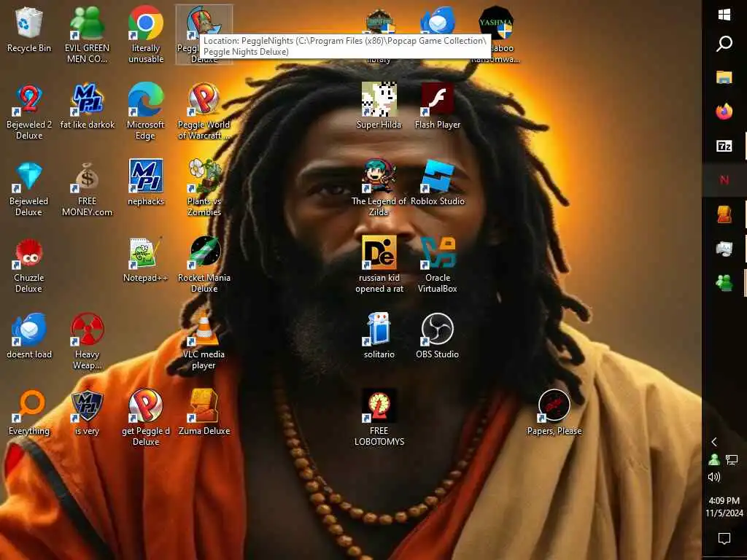747x560 pixels.
Task: Open taskbar Search magnifier
Action: [724, 44]
